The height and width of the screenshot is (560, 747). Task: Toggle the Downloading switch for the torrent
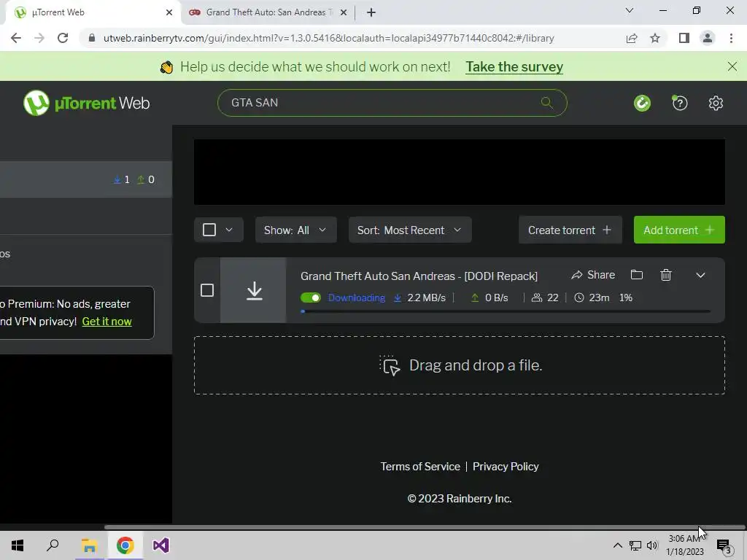[x=311, y=297]
